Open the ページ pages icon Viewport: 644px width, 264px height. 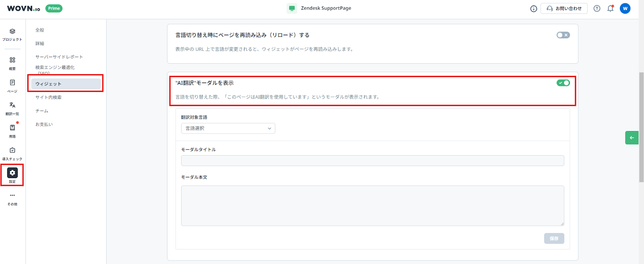coord(12,85)
